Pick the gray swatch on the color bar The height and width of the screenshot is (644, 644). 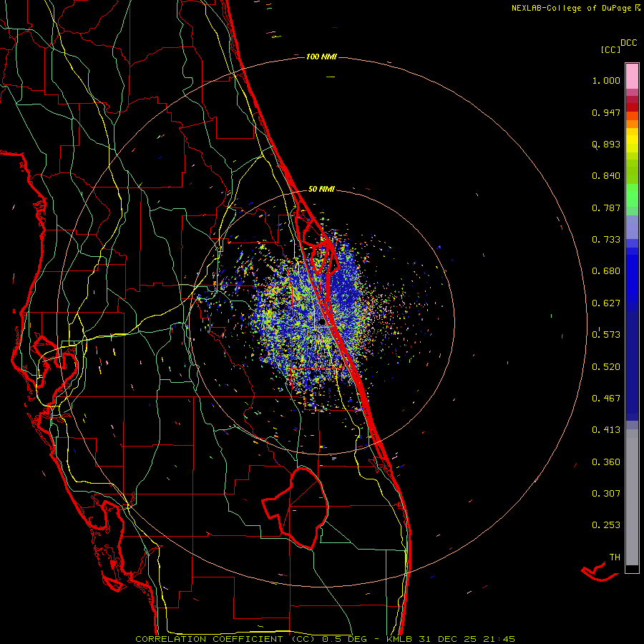pos(632,497)
